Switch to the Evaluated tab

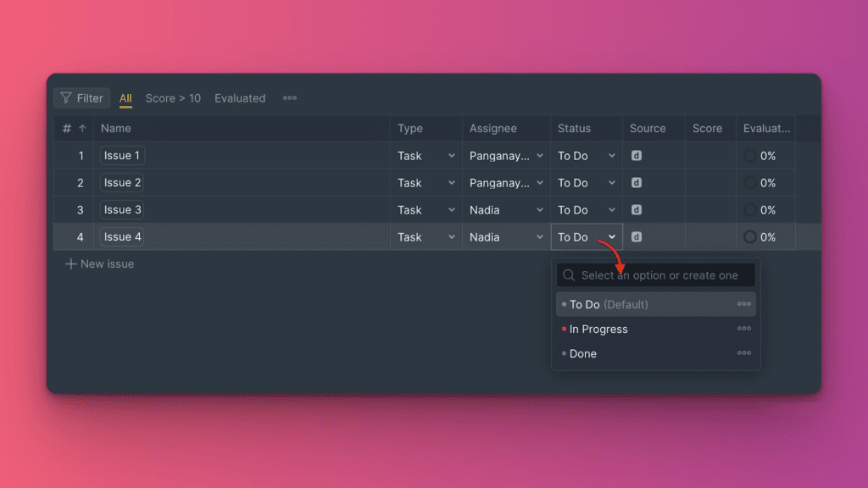pyautogui.click(x=240, y=98)
